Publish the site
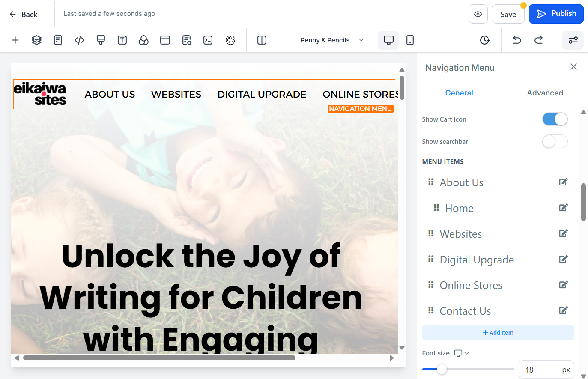 pyautogui.click(x=556, y=14)
